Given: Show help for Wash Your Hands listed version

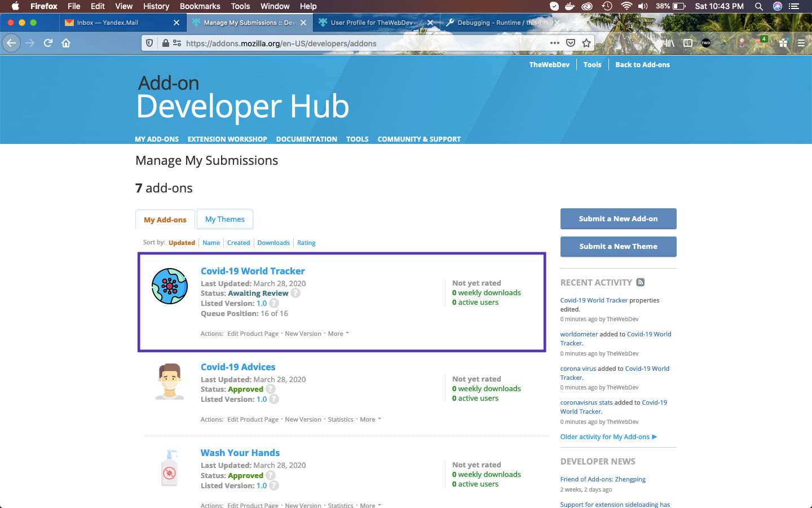Looking at the screenshot, I should click(x=274, y=485).
